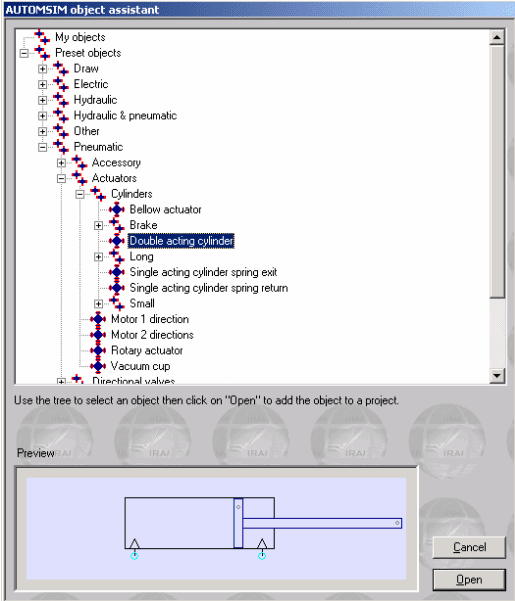Expand the Brake cylinders subfolder
The width and height of the screenshot is (515, 601).
tap(98, 225)
